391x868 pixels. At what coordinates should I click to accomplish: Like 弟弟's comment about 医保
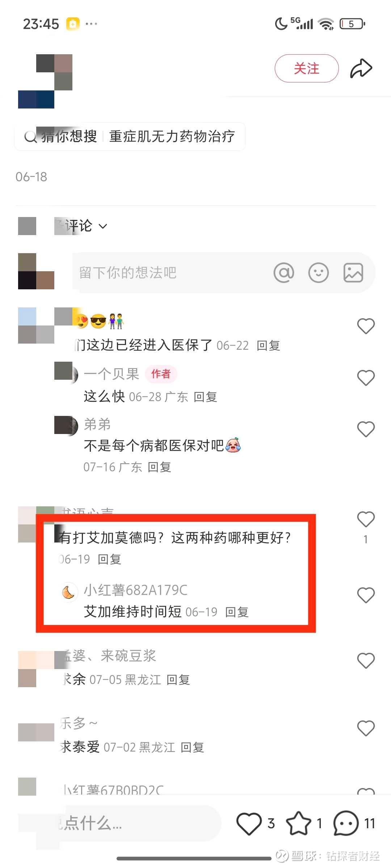pyautogui.click(x=366, y=429)
